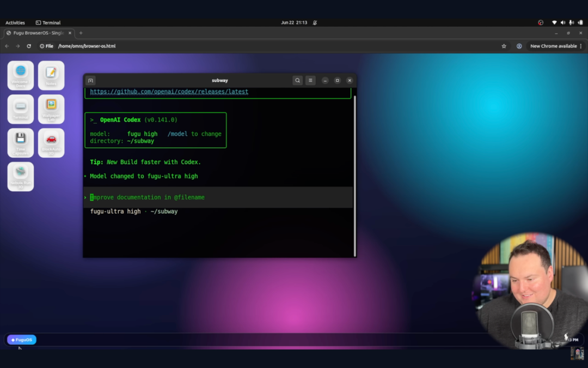The image size is (588, 368).
Task: Open the Welcome / Docs desktop app
Action: point(21,75)
